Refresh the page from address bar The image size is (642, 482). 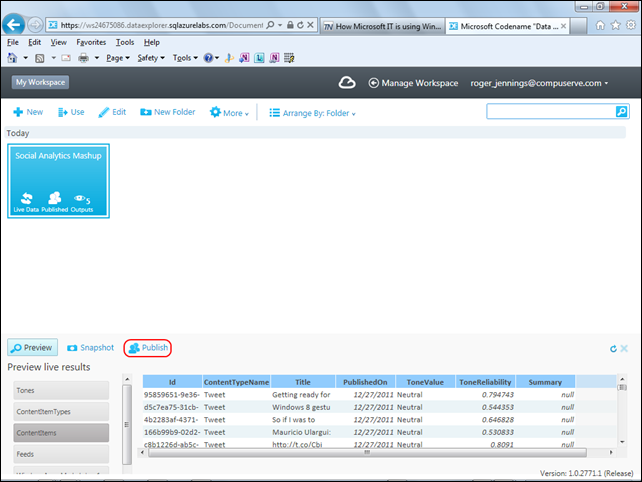(301, 25)
